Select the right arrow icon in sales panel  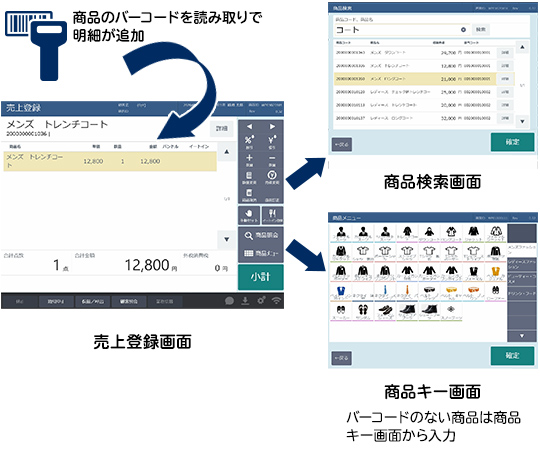[x=272, y=126]
